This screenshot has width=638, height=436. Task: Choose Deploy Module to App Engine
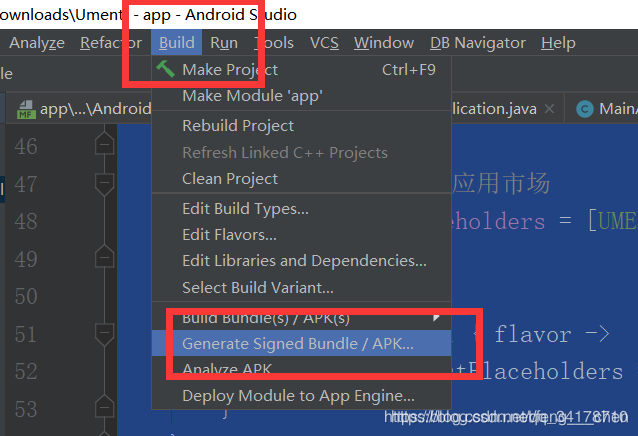(302, 396)
